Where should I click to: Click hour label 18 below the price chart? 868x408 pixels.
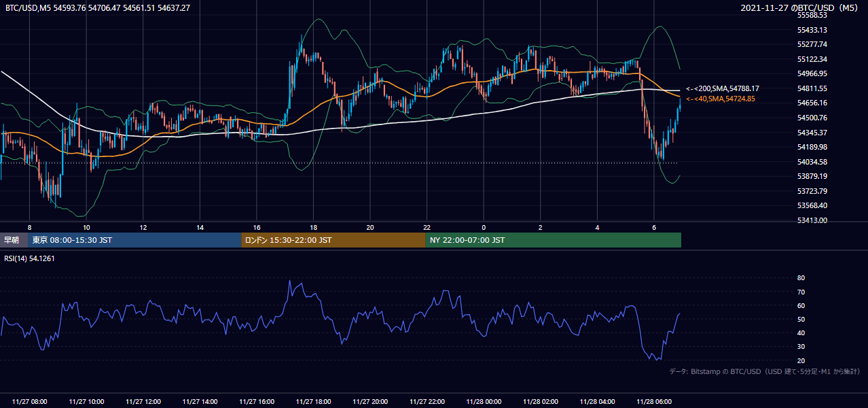point(313,227)
